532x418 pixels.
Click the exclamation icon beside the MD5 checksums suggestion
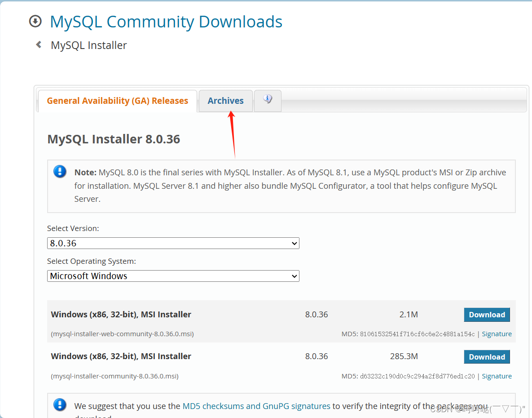click(x=60, y=405)
